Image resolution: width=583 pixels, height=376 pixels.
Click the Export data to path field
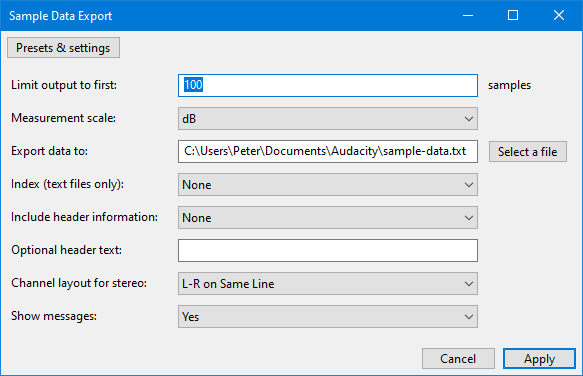328,151
